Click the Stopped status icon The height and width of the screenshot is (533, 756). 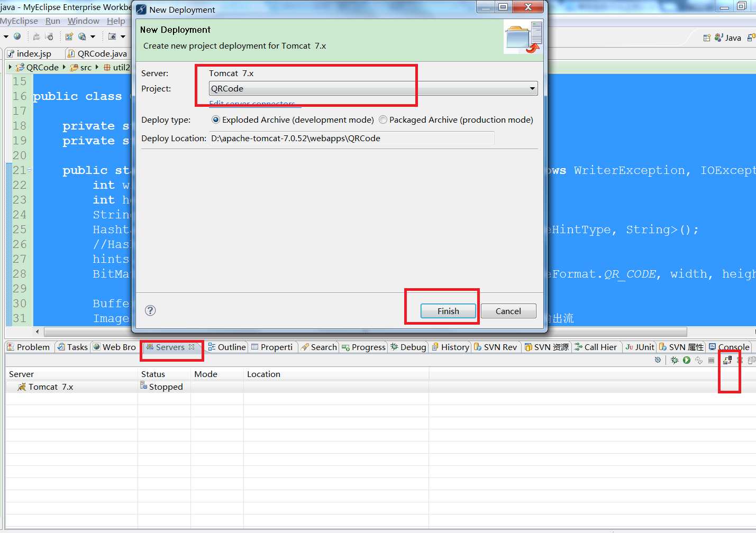[143, 385]
